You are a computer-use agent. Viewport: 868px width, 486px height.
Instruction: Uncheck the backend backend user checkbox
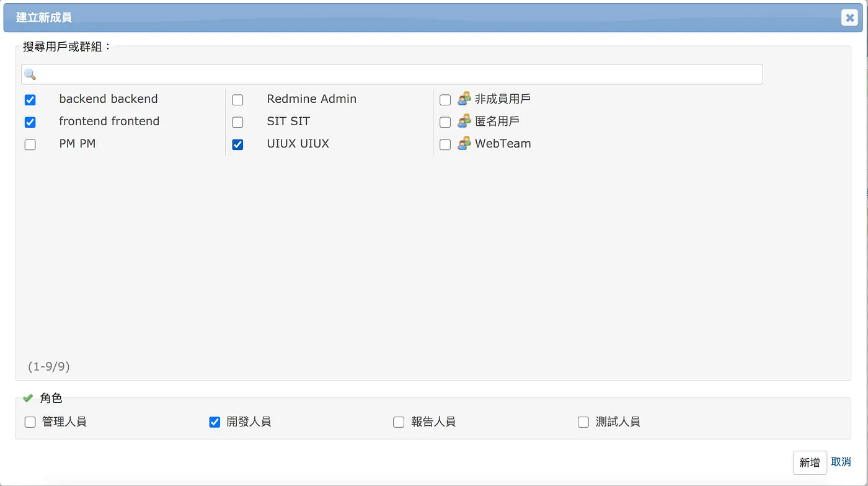(x=30, y=100)
